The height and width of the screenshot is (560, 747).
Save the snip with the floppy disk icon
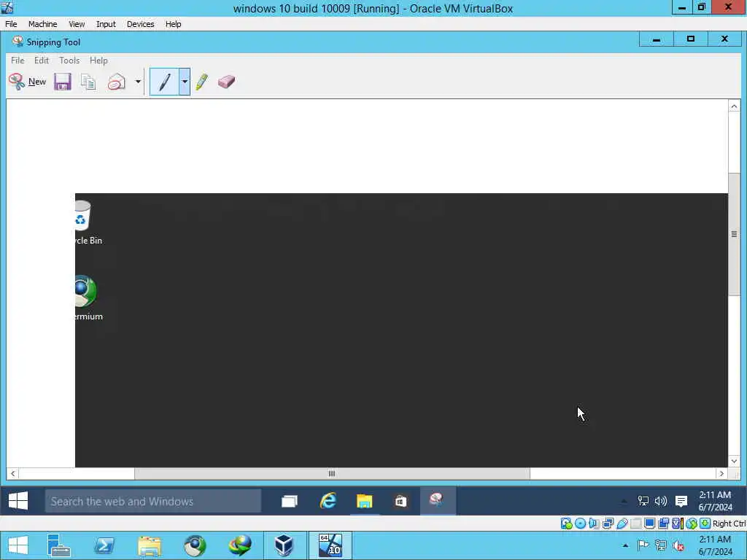(x=63, y=82)
